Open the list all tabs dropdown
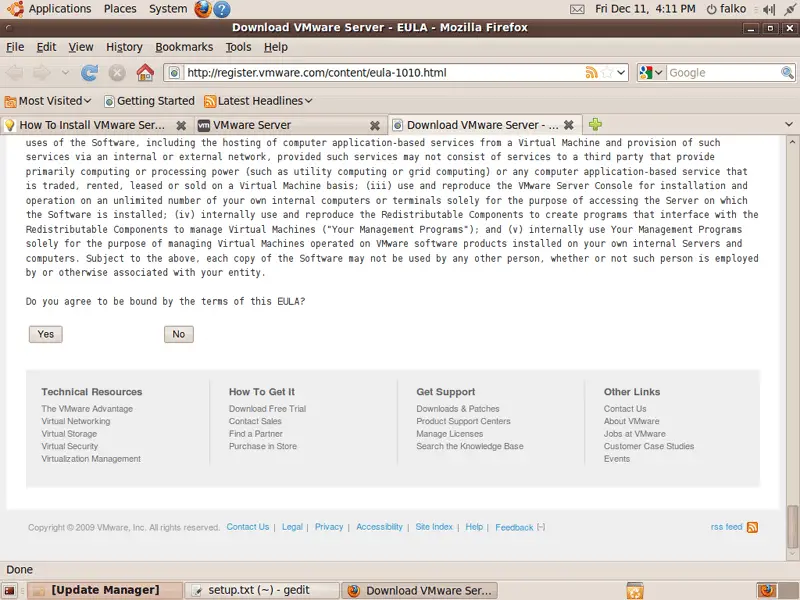The width and height of the screenshot is (800, 600). coord(789,124)
